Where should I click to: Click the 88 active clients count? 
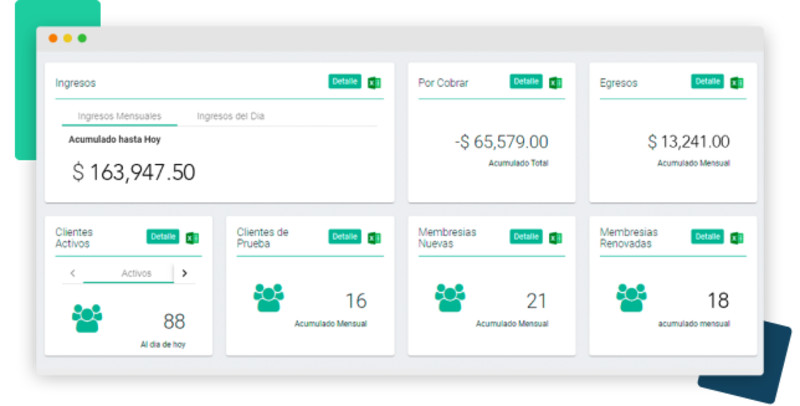tap(174, 321)
